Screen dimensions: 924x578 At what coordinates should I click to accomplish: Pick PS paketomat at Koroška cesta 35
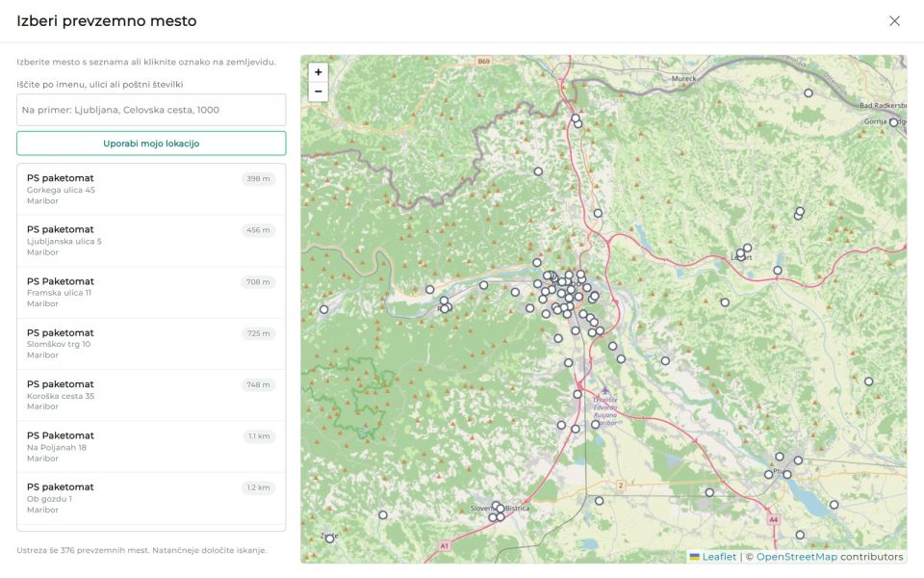[x=151, y=395]
